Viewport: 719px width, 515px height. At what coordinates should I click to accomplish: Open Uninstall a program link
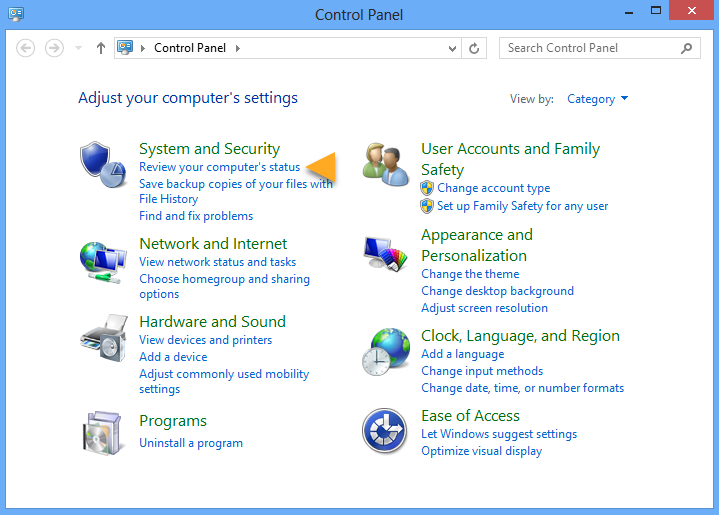pos(191,443)
